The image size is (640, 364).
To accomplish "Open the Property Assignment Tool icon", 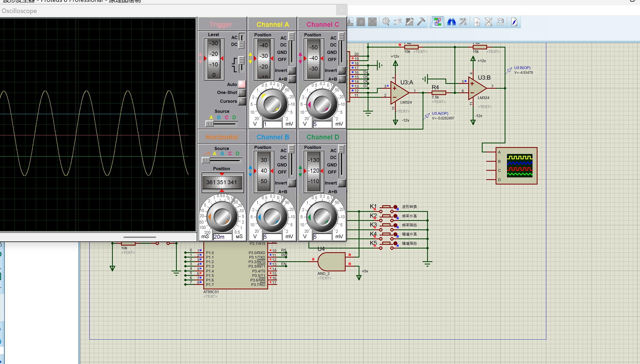I will [x=463, y=22].
